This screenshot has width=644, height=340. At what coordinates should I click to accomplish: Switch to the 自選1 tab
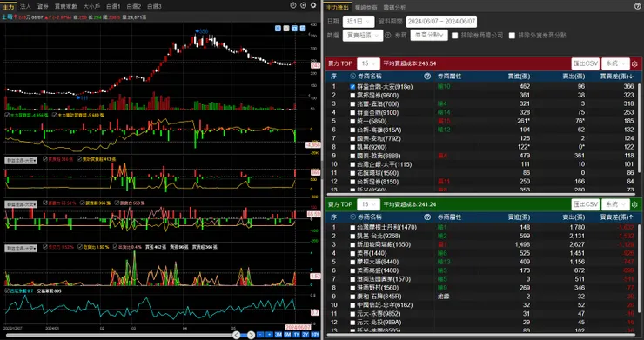[x=113, y=6]
